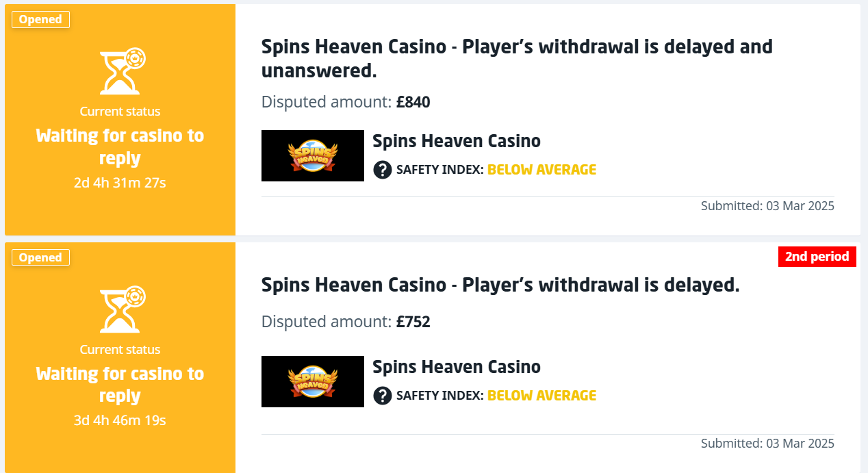
Task: Open 'withdrawal is delayed and unanswered' complaint title
Action: pyautogui.click(x=517, y=58)
